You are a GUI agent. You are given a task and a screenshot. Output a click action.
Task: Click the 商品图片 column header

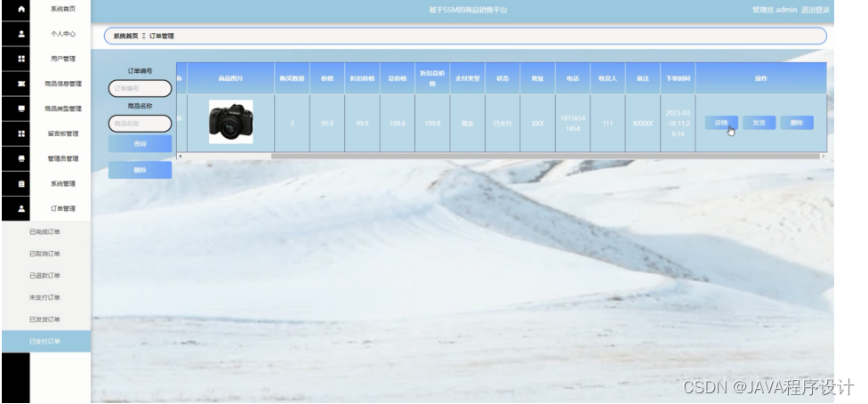tap(231, 78)
